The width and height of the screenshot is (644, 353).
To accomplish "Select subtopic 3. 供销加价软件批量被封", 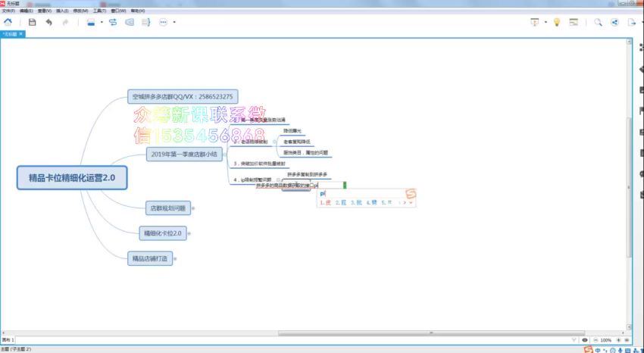I will pyautogui.click(x=259, y=164).
